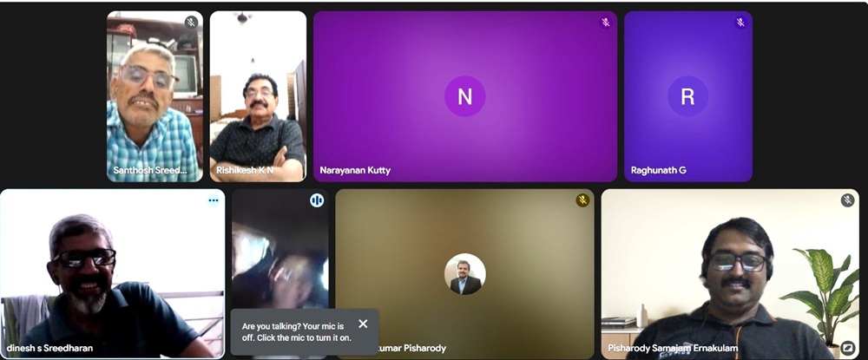Select Pisharody Samajam Ernakulam video tile
The height and width of the screenshot is (360, 868).
(x=730, y=274)
